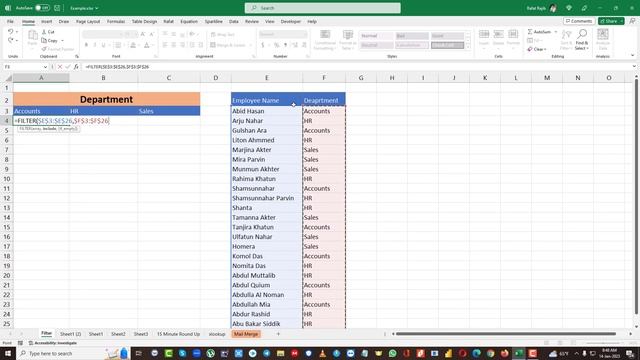Open the workbook name dropdown
Image resolution: width=640 pixels, height=360 pixels.
coord(84,8)
